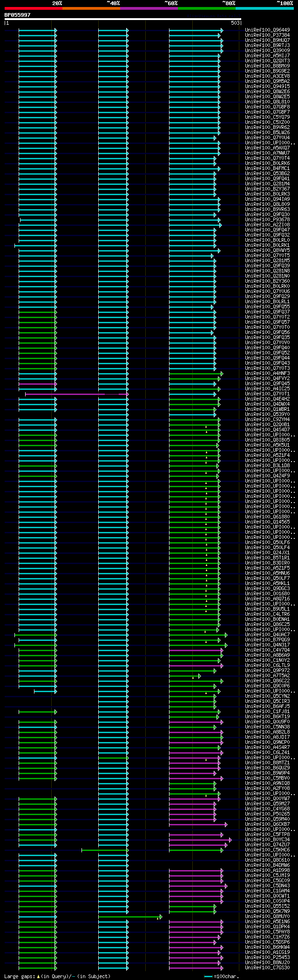Select the UniRef100_Q1WBR1 label
Screen dimensions: 298x980
[267, 409]
